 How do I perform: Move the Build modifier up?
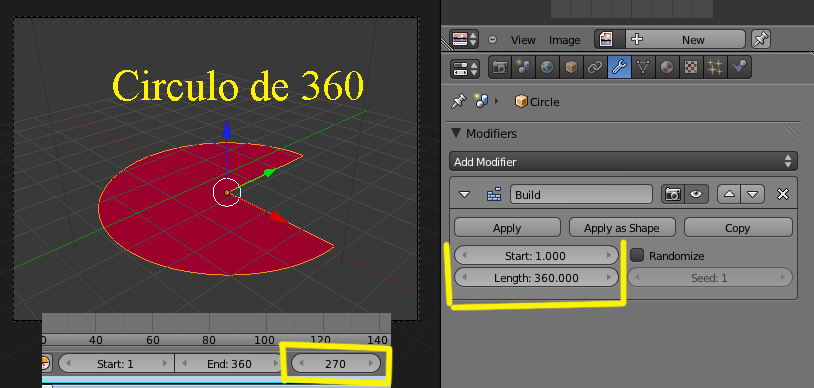click(x=729, y=194)
